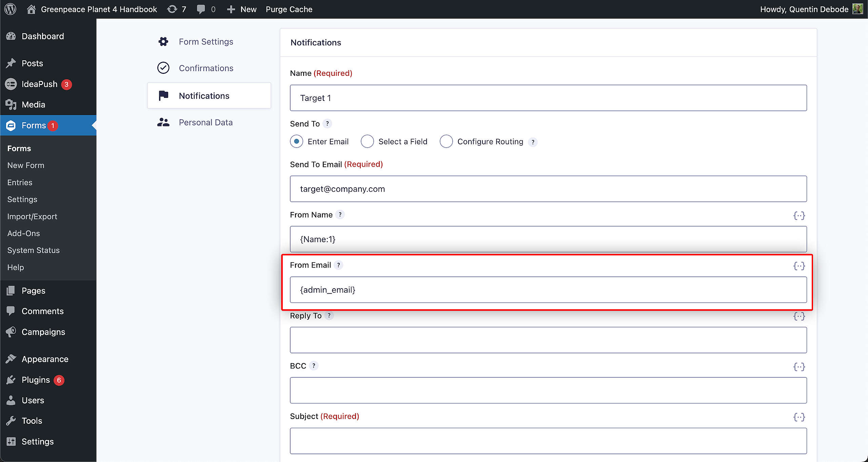Image resolution: width=868 pixels, height=462 pixels.
Task: Click the empty BCC input field
Action: (548, 390)
